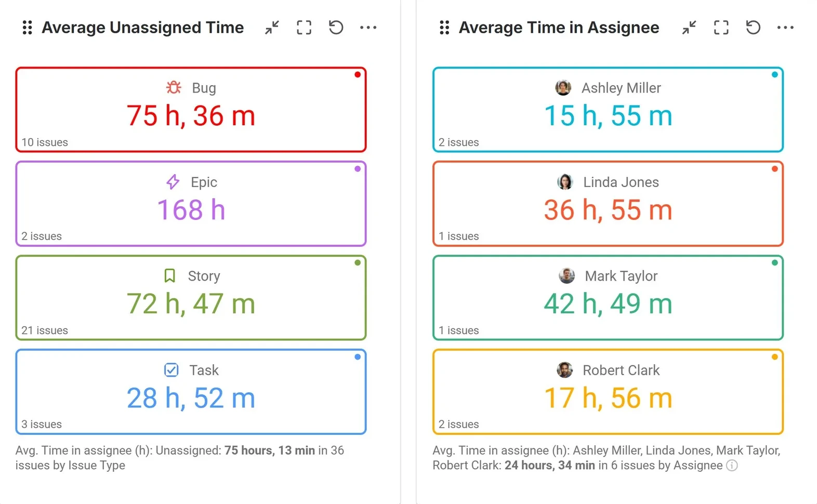This screenshot has width=817, height=504.
Task: Click the 'Story' label text
Action: (204, 276)
